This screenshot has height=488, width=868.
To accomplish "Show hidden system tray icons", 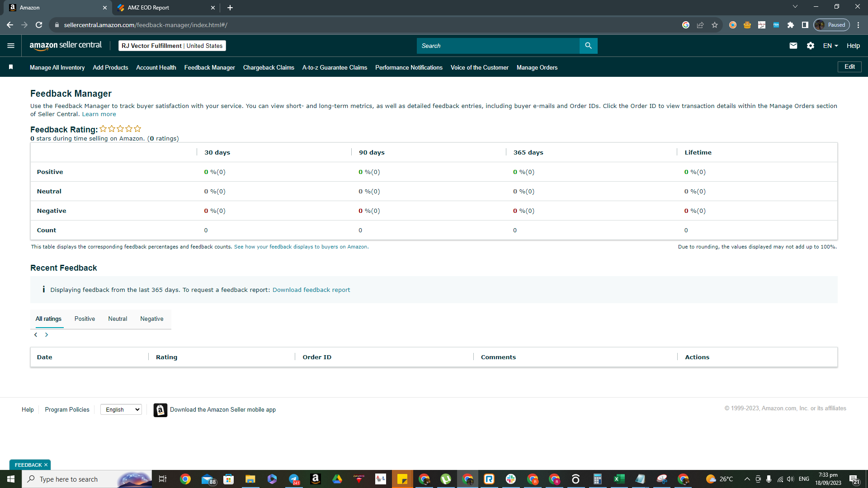I will [x=747, y=479].
